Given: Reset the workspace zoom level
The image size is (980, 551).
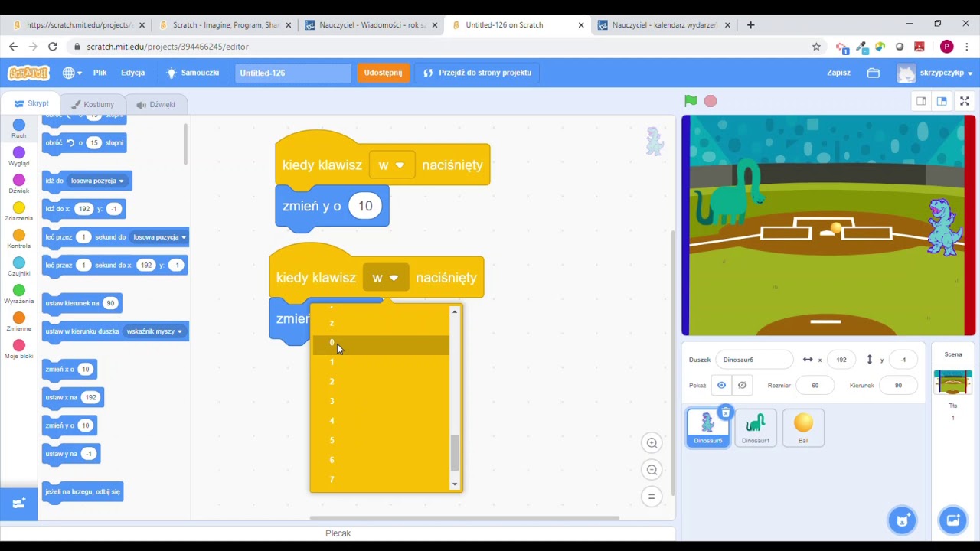Looking at the screenshot, I should (x=652, y=497).
